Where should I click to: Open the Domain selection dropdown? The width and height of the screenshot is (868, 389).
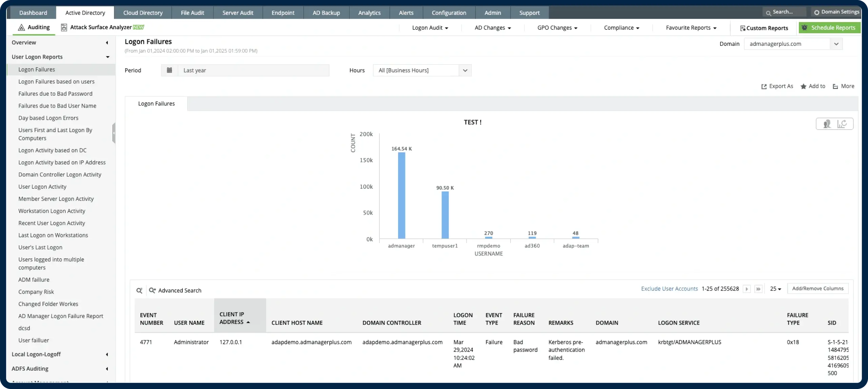point(836,44)
